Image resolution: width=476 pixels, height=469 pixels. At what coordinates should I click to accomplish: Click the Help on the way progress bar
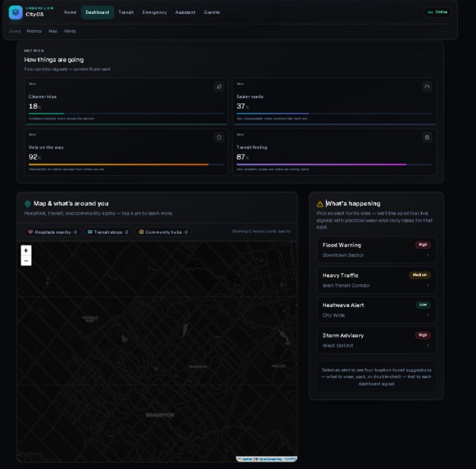click(126, 165)
